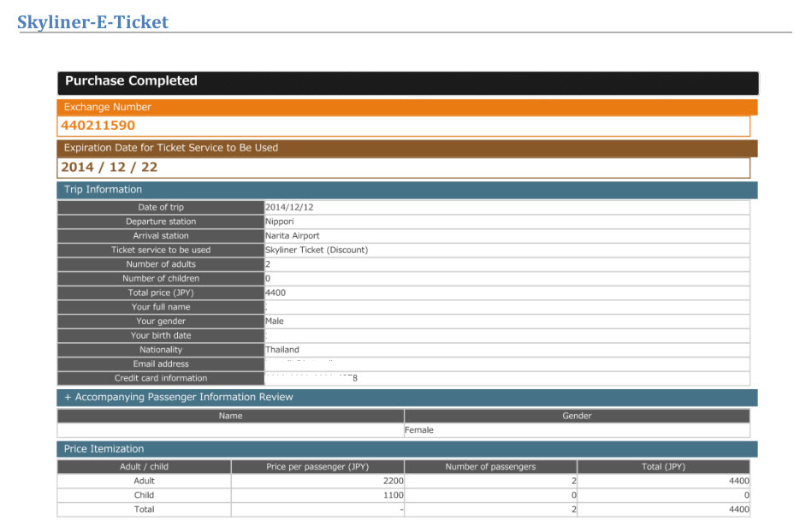This screenshot has height=532, width=794.
Task: Click the Total (JPY) column header
Action: [663, 467]
